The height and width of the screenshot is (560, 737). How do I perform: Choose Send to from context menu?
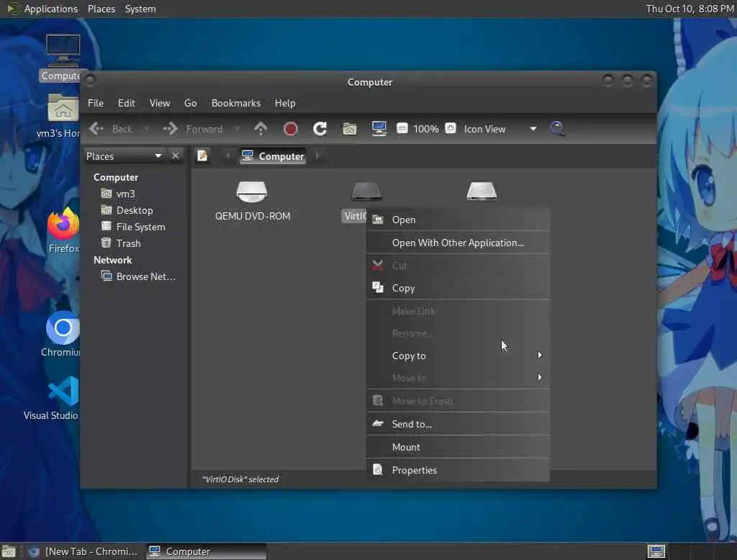click(x=458, y=424)
